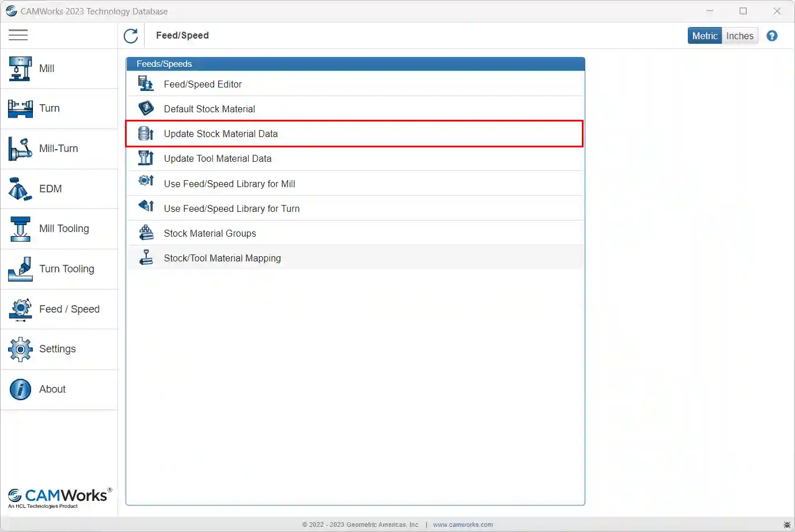Viewport: 795px width, 532px height.
Task: Open Default Stock Material entry
Action: 355,109
